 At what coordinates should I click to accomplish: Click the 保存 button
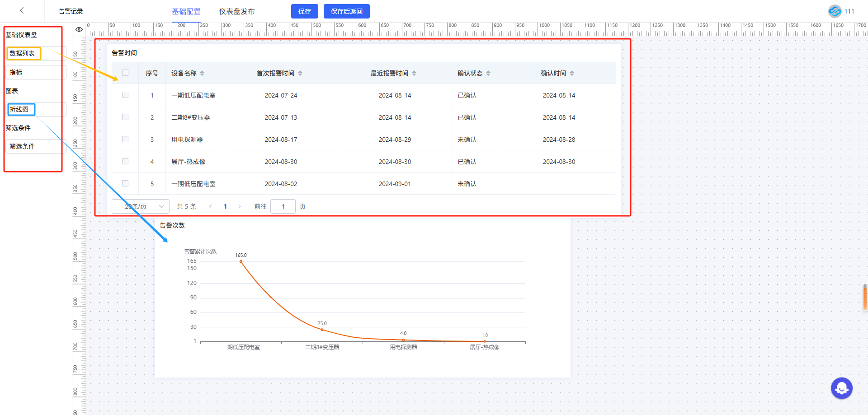coord(304,11)
